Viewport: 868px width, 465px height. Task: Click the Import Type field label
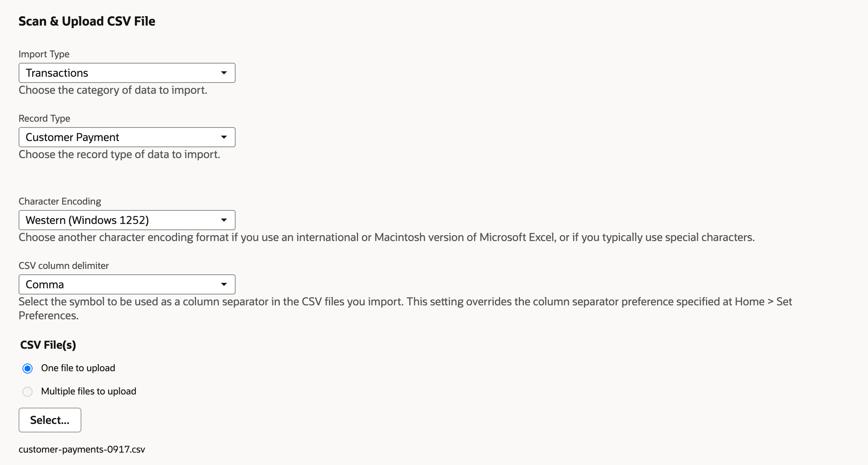point(44,54)
